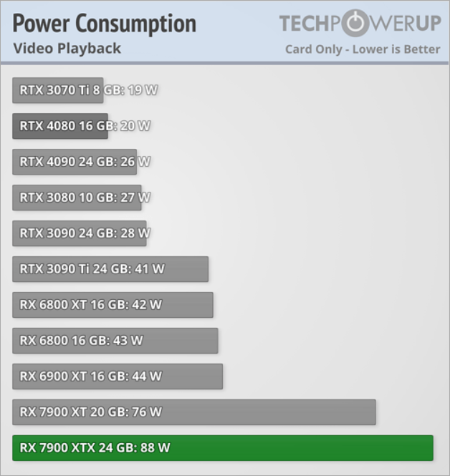The image size is (450, 476).
Task: Click the Card Only - Lower is Better note
Action: [x=362, y=49]
